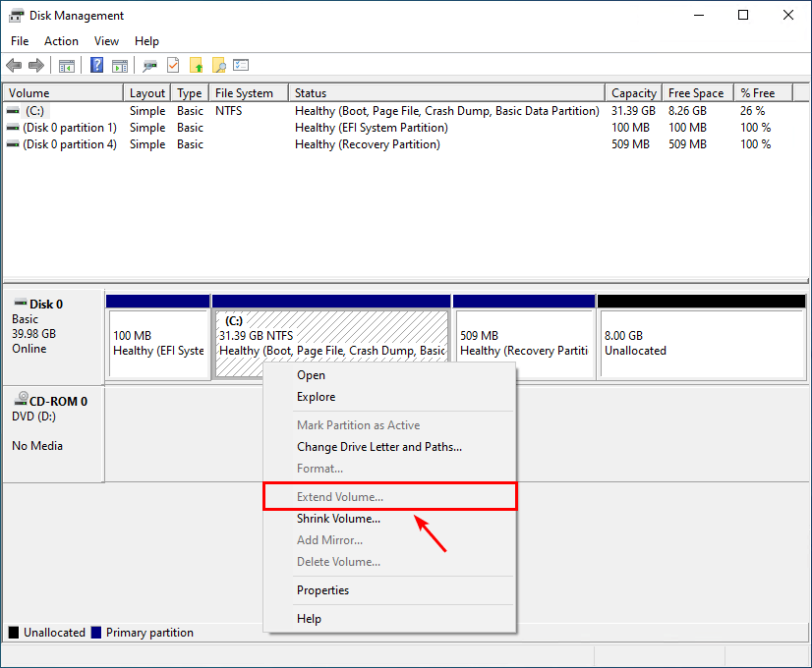Select the 100 MB EFI System partition block

[x=158, y=337]
